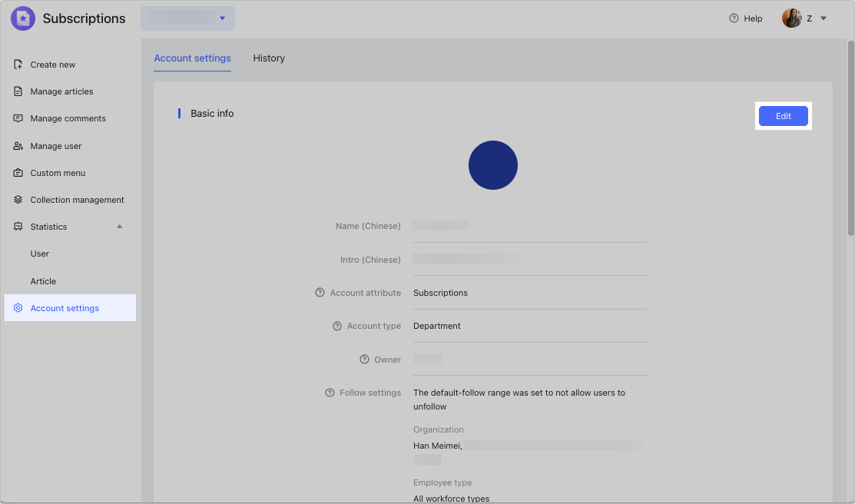This screenshot has width=855, height=504.
Task: Click the Basic info heading
Action: coord(212,114)
